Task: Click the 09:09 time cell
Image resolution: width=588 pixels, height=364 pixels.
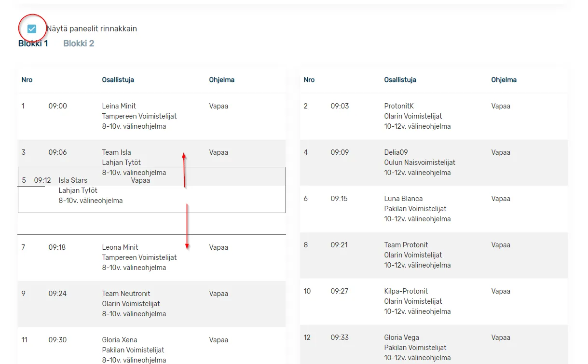Action: (340, 152)
